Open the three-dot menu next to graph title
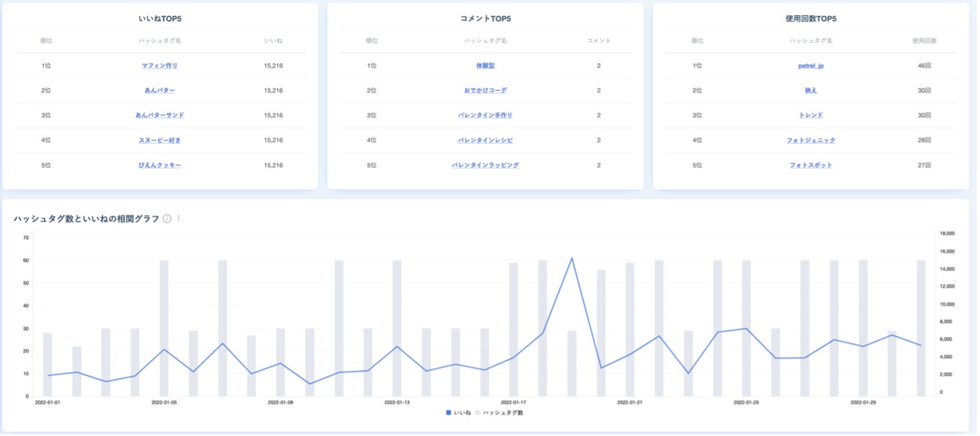 coord(179,219)
